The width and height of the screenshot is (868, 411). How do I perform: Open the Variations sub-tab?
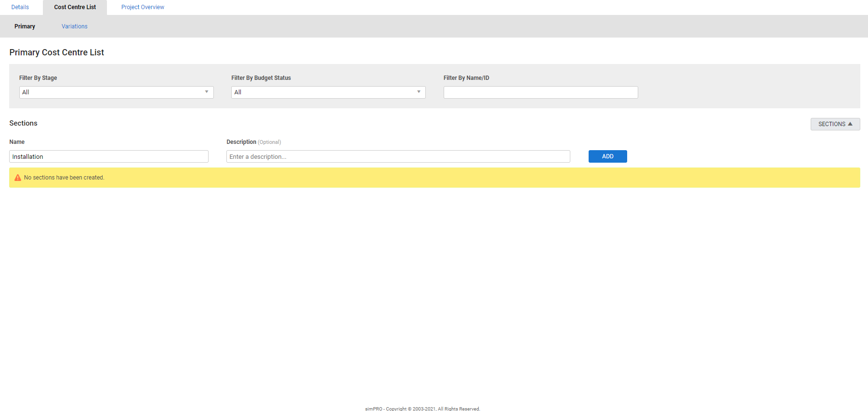pyautogui.click(x=74, y=26)
